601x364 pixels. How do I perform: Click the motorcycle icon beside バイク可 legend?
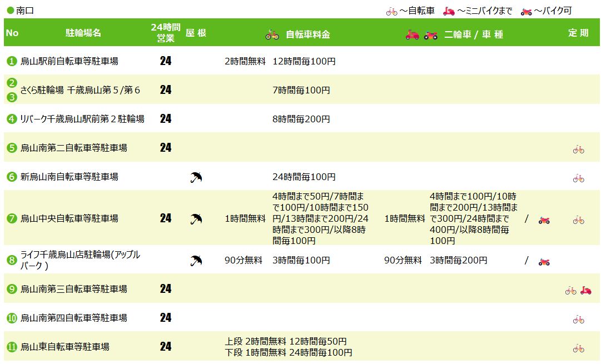coord(526,11)
